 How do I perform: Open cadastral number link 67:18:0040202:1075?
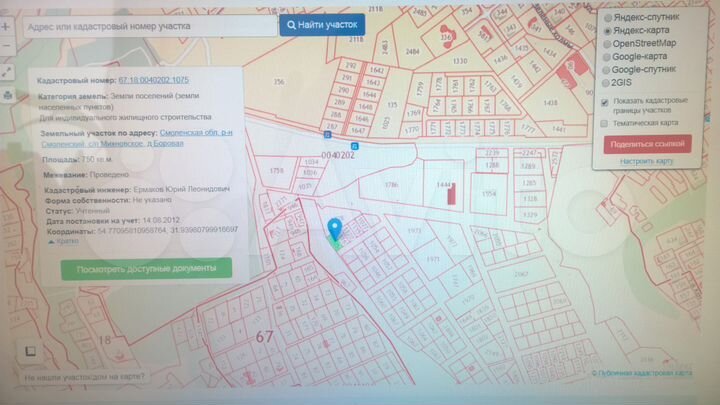[x=153, y=79]
